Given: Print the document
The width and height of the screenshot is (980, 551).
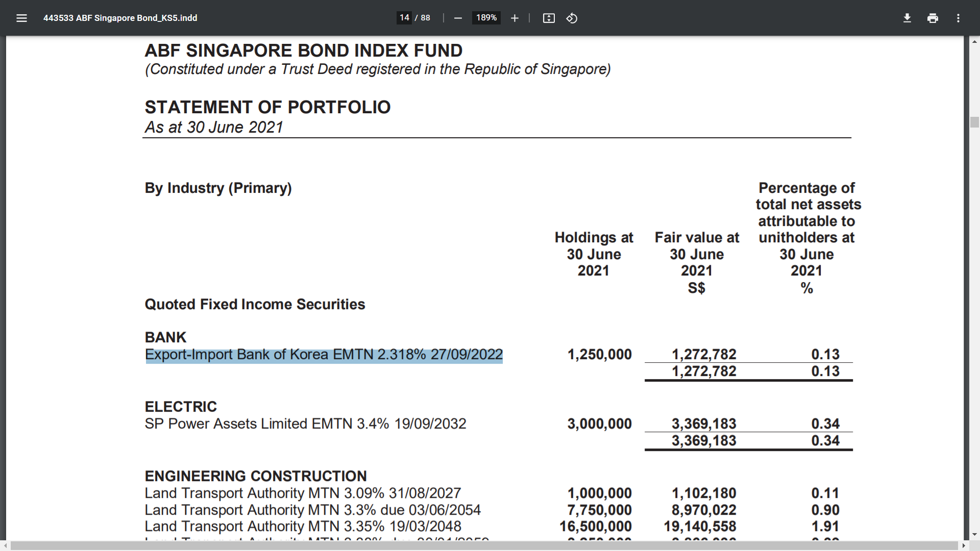Looking at the screenshot, I should tap(933, 18).
